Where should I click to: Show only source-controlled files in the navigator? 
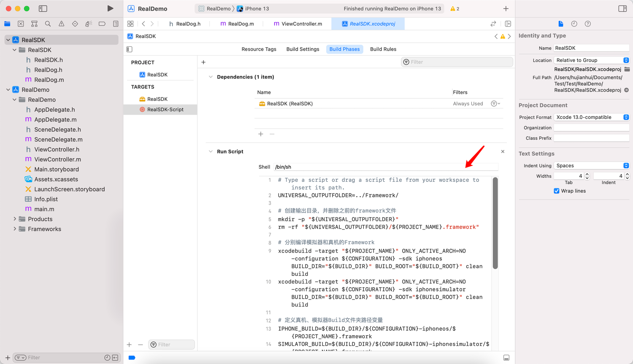tap(115, 358)
